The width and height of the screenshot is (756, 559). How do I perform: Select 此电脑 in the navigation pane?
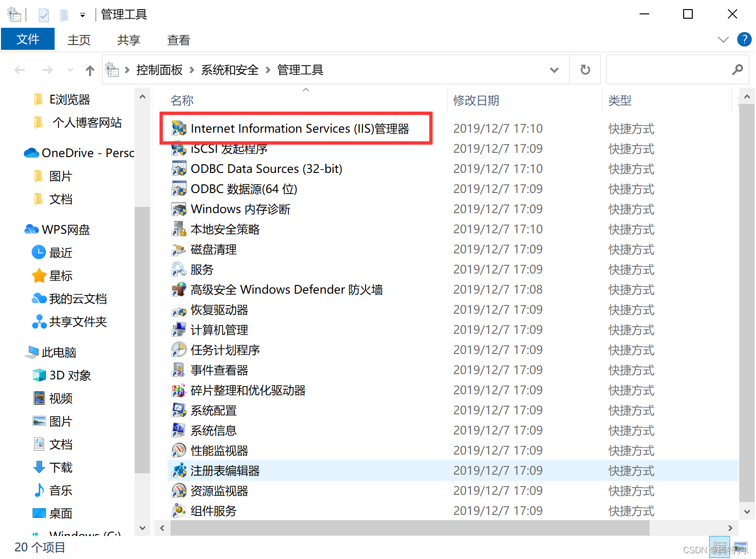50,352
